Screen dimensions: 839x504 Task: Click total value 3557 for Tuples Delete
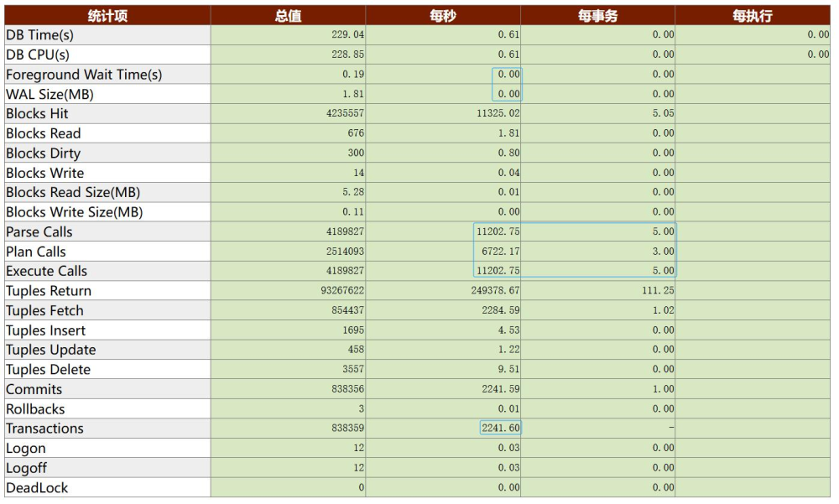[353, 369]
